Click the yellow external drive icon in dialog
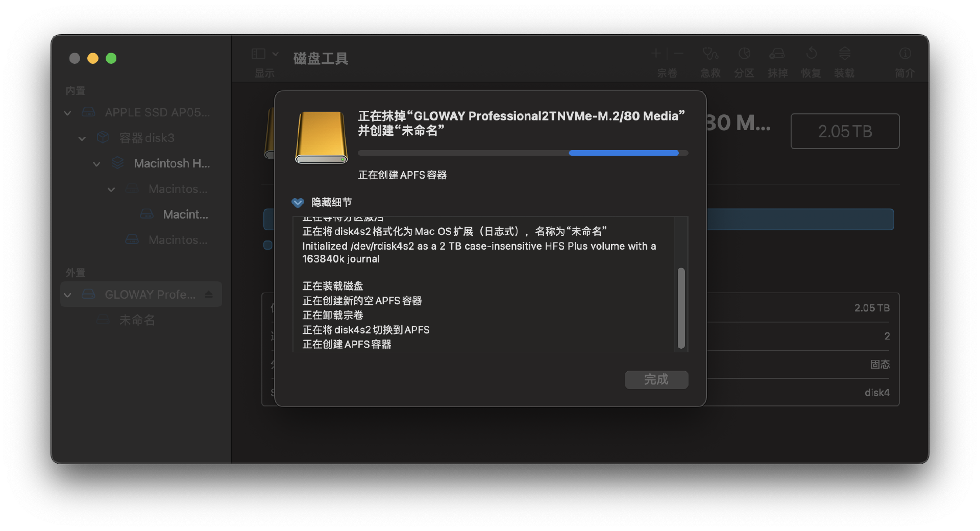Viewport: 980px width, 531px height. pyautogui.click(x=322, y=137)
